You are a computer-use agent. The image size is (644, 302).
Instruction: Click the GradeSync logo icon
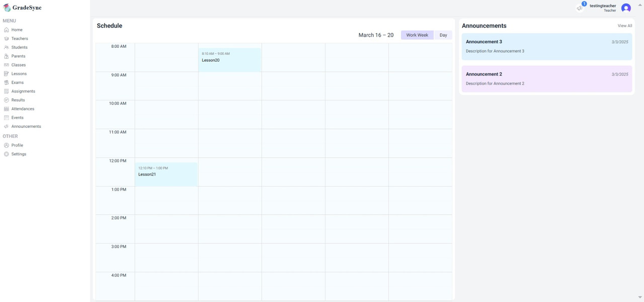[x=7, y=8]
